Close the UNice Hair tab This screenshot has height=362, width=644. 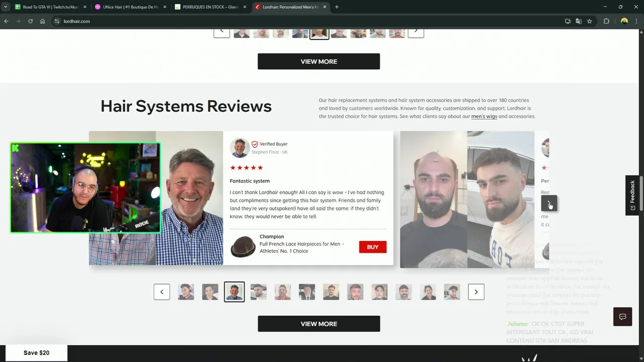click(165, 7)
